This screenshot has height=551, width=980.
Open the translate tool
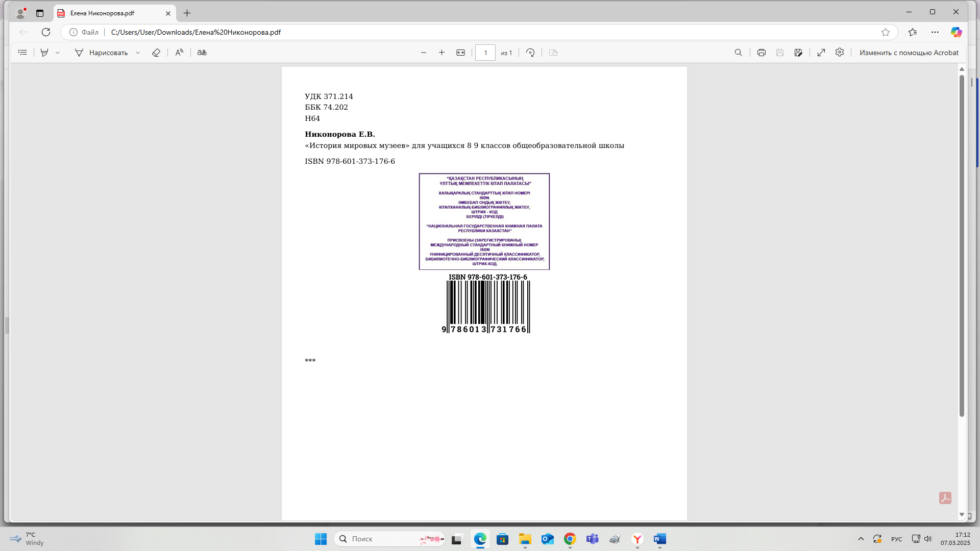pyautogui.click(x=202, y=53)
